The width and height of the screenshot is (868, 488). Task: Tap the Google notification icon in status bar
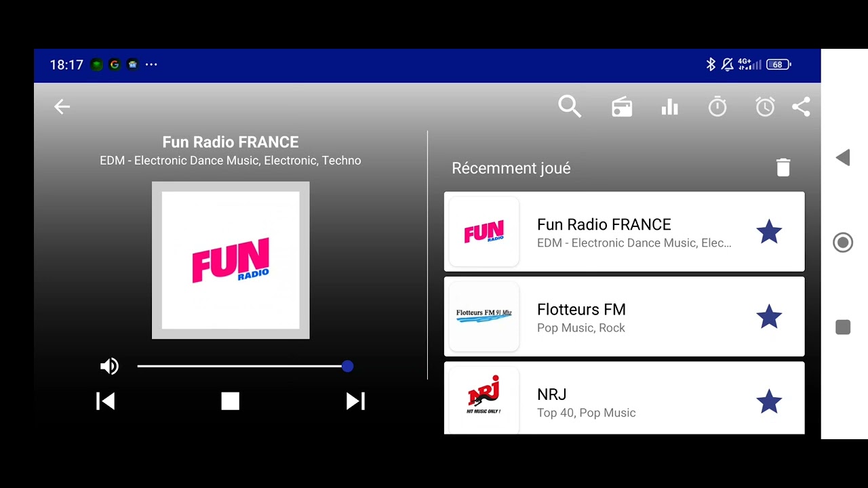[115, 64]
